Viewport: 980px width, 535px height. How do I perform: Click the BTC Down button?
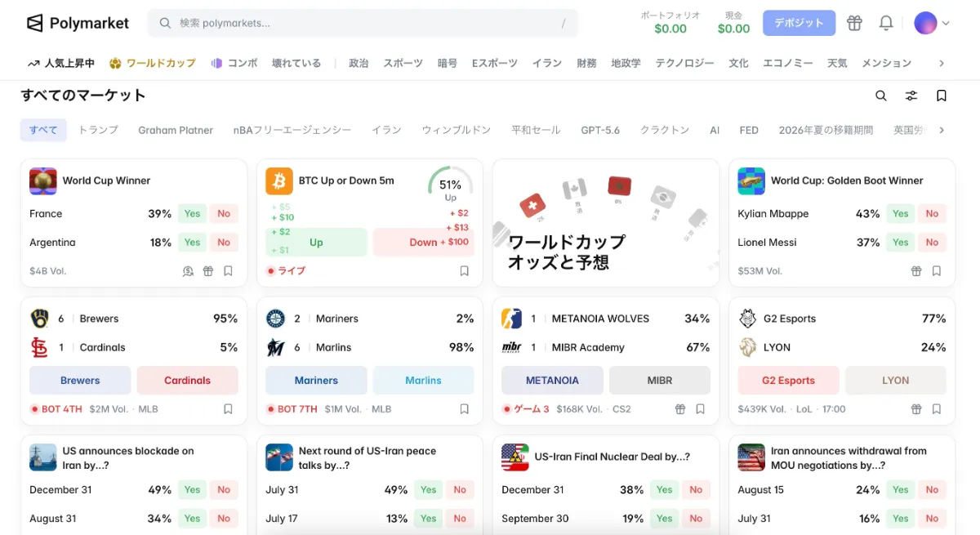coord(423,243)
